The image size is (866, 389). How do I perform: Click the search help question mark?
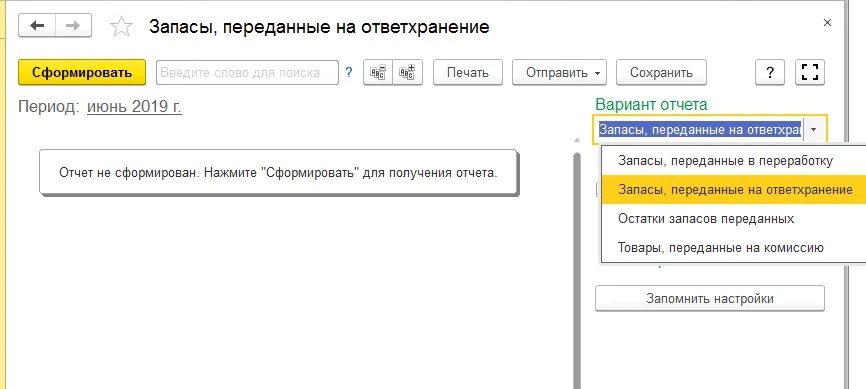(348, 72)
